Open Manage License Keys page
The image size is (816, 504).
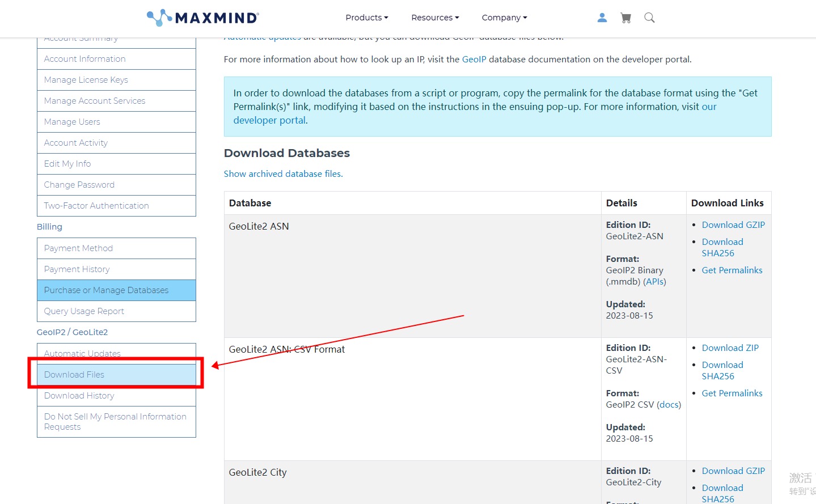[116, 80]
